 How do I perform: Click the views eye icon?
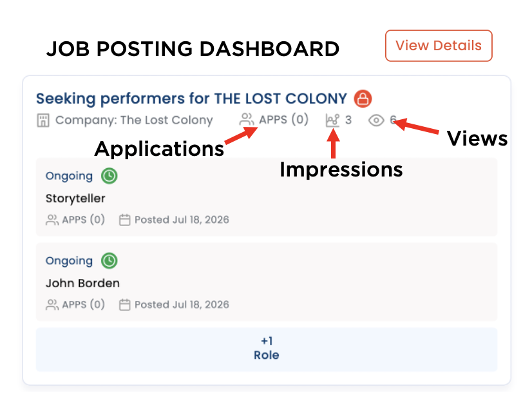[376, 120]
